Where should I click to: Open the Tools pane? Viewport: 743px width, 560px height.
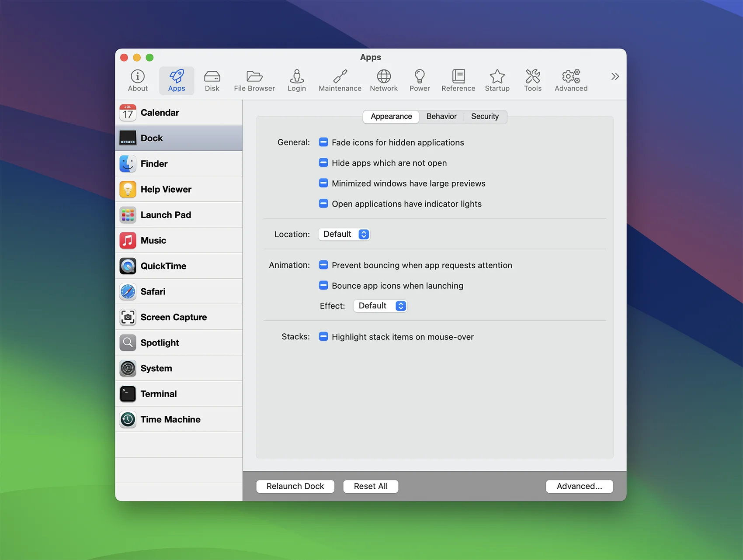[533, 81]
